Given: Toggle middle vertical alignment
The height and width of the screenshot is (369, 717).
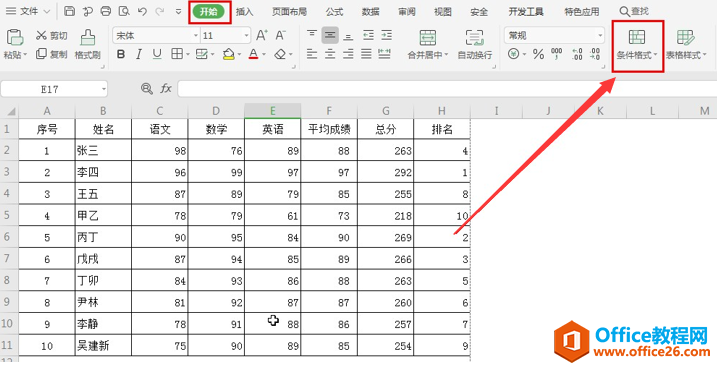Looking at the screenshot, I should coord(330,35).
